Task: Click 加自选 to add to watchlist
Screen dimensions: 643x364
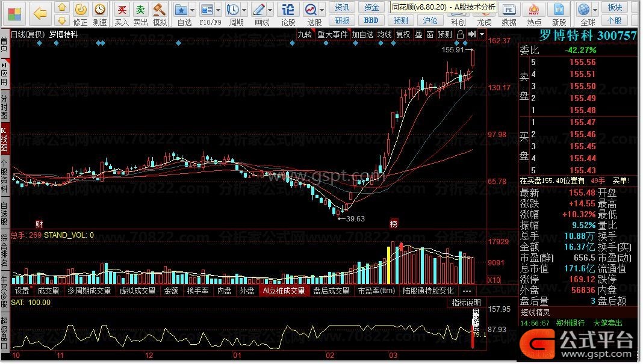Action: (x=362, y=34)
